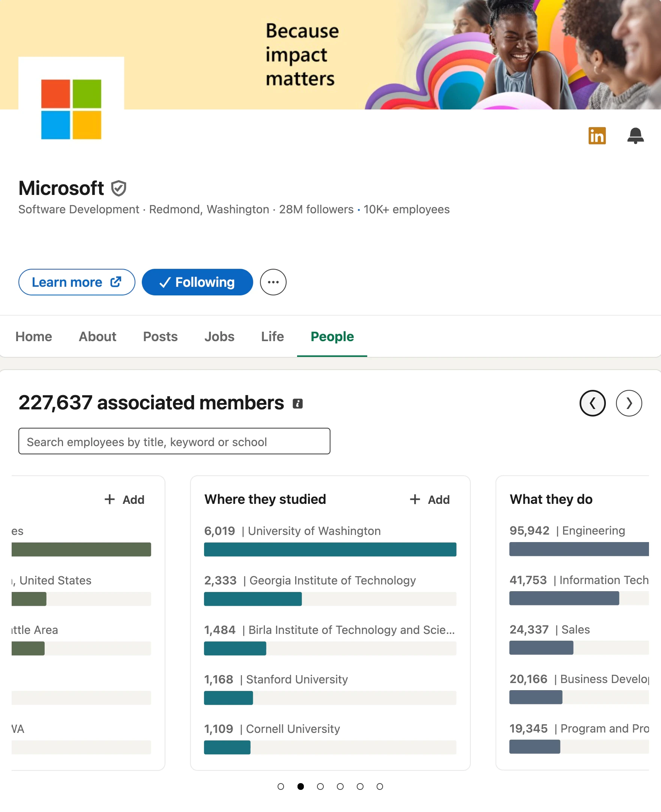
Task: Focus the search employees input field
Action: (174, 441)
